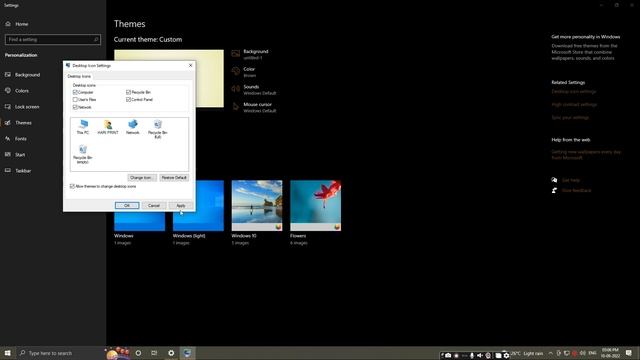Click the Sounds speaker icon in theme details

coord(236,89)
